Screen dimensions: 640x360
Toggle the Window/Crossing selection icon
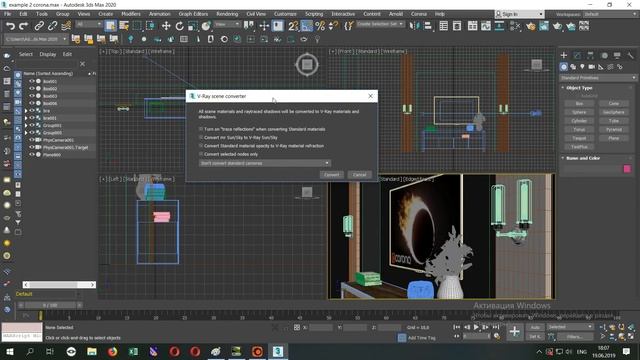[x=151, y=26]
